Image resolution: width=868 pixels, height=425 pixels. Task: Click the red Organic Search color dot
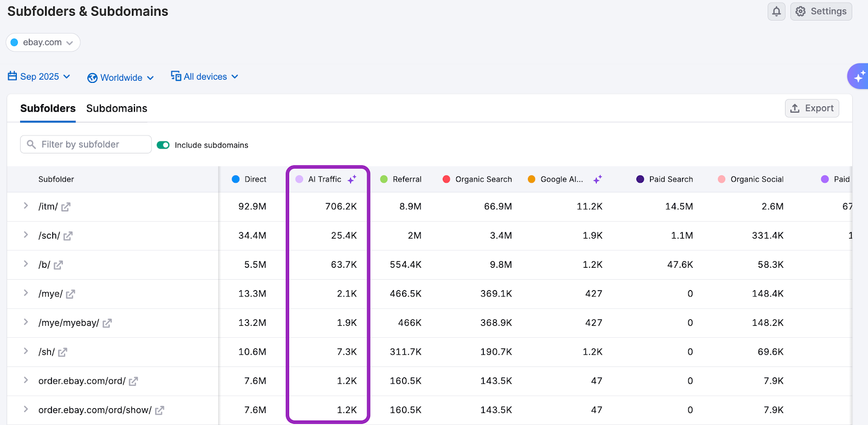click(x=446, y=179)
